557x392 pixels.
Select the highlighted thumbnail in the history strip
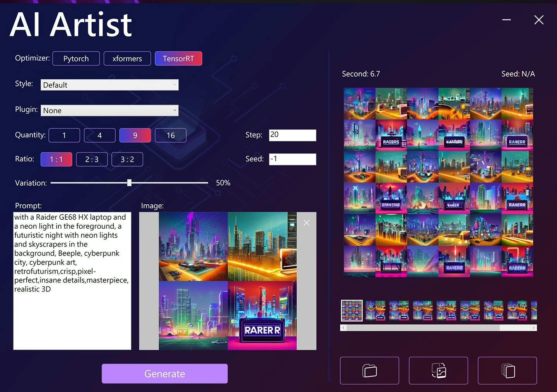tap(352, 310)
